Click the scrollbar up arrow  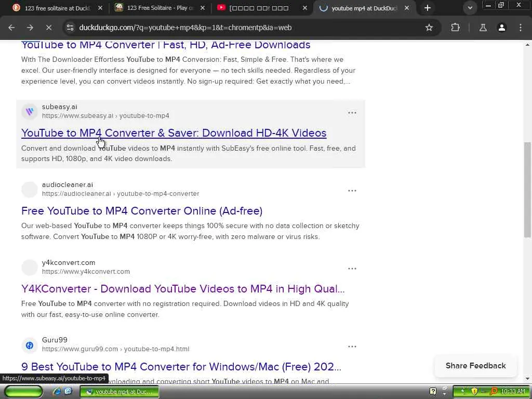pyautogui.click(x=527, y=45)
